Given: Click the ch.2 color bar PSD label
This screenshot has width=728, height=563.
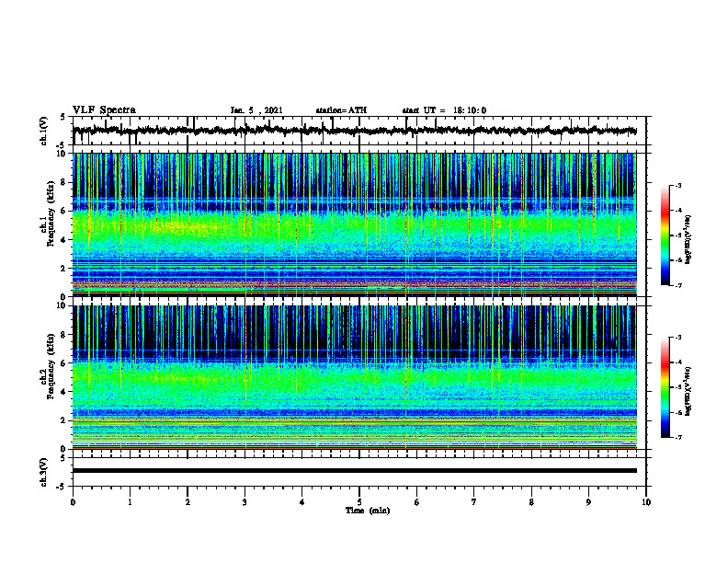Looking at the screenshot, I should pos(688,392).
